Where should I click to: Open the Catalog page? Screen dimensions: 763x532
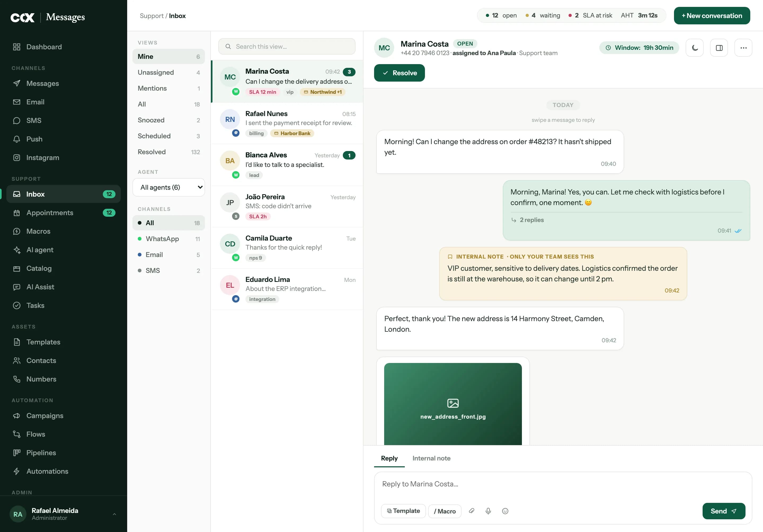(64, 268)
